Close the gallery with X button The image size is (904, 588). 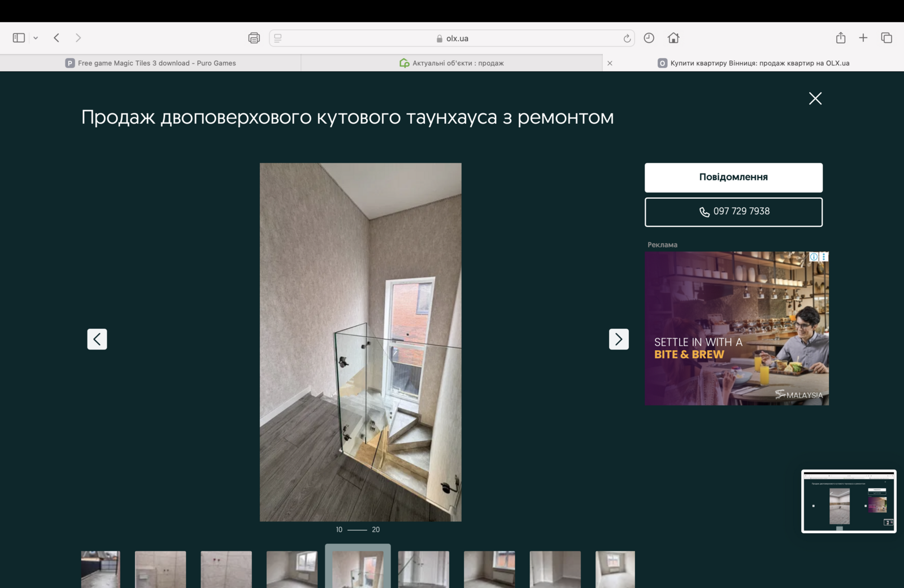pyautogui.click(x=815, y=99)
